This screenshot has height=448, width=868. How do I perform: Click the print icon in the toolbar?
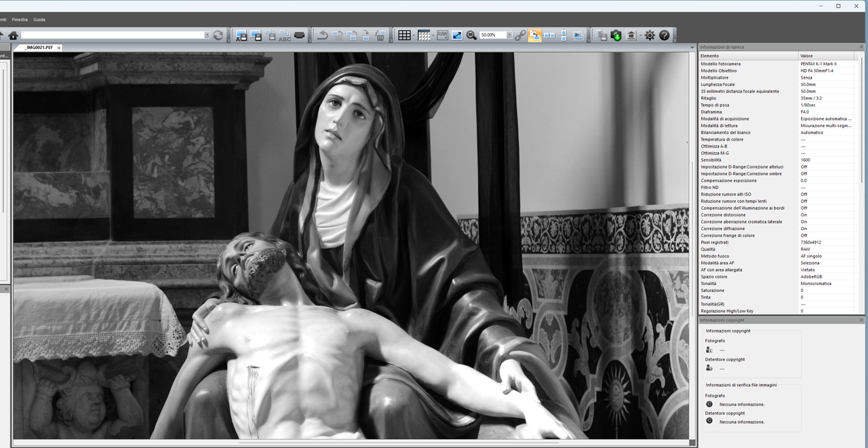click(x=300, y=35)
